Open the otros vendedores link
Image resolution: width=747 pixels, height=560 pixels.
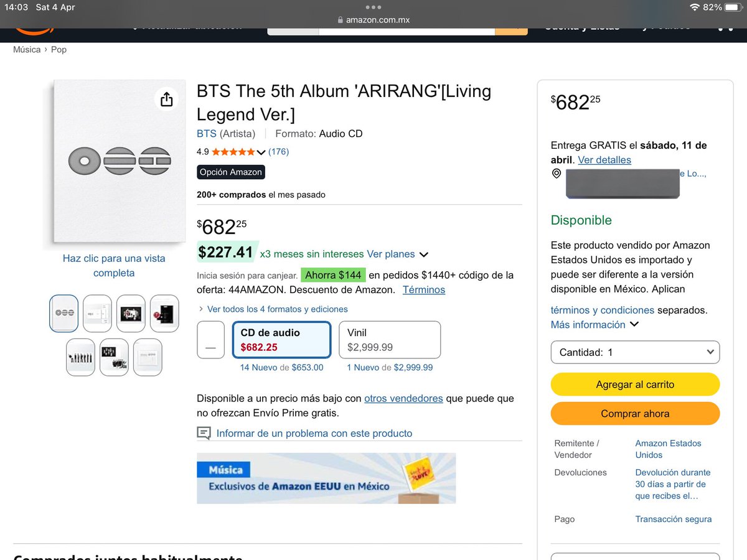(x=403, y=398)
